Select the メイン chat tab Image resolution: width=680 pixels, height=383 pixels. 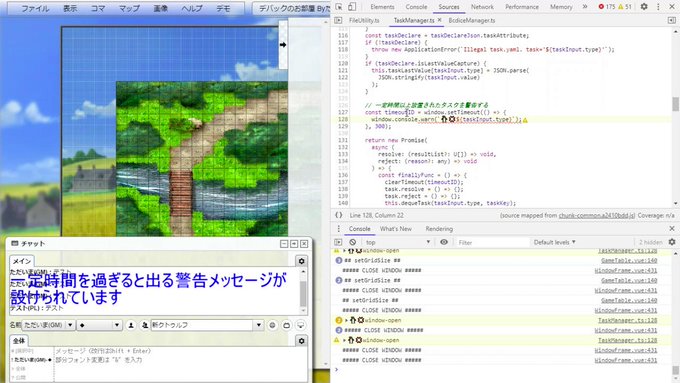pyautogui.click(x=22, y=261)
